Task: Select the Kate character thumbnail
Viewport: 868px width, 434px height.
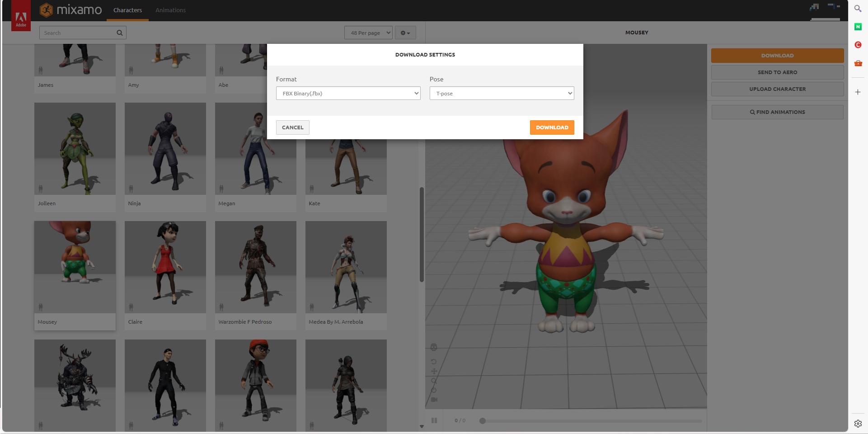Action: (x=346, y=167)
